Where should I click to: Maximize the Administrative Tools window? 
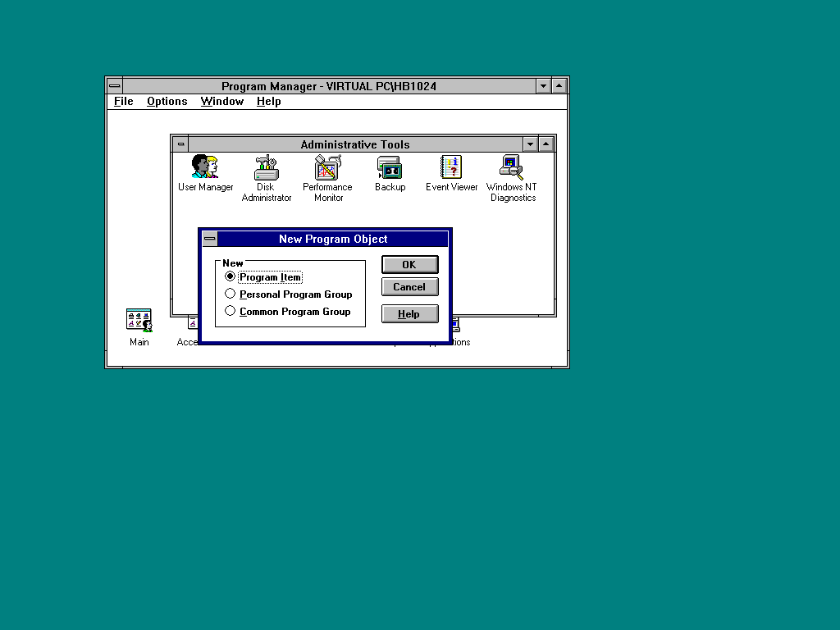pyautogui.click(x=546, y=144)
